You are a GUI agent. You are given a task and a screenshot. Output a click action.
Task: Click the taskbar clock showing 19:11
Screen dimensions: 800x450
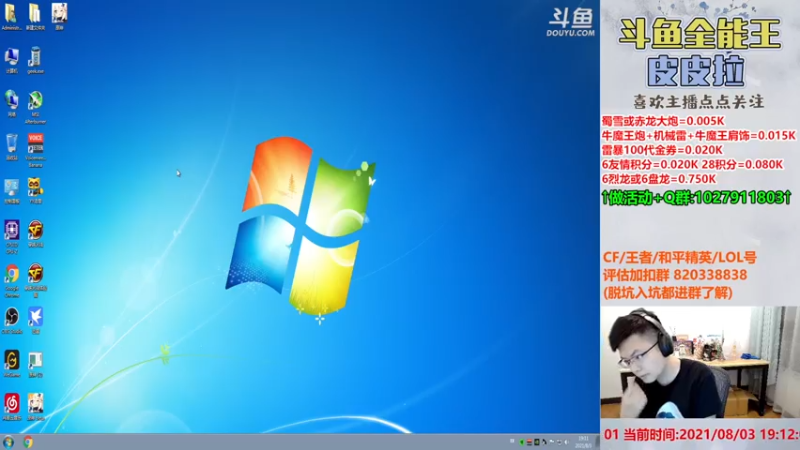point(583,442)
